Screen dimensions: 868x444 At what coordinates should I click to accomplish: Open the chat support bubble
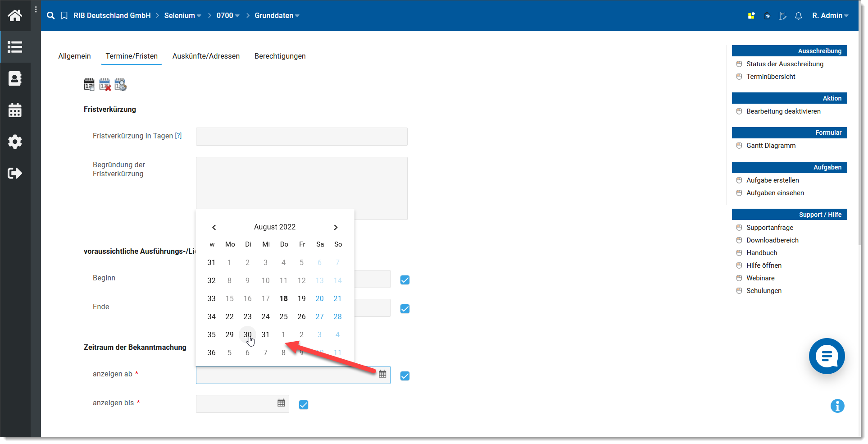[827, 356]
